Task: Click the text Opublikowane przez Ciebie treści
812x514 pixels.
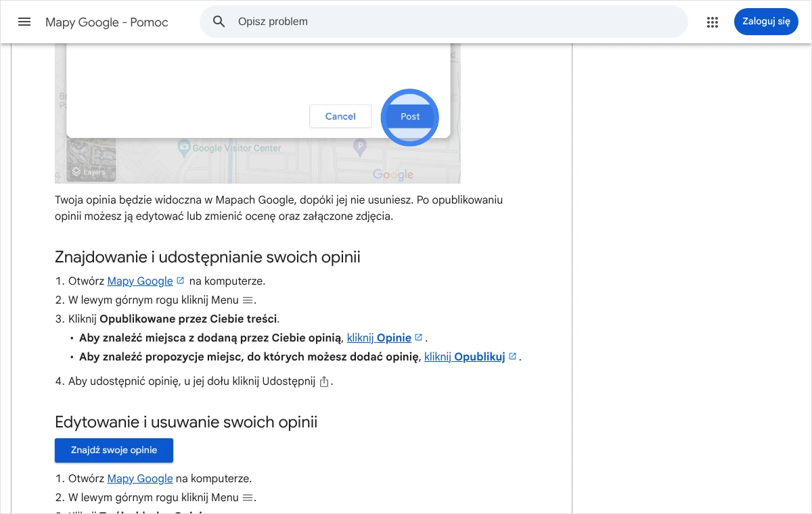Action: (189, 319)
